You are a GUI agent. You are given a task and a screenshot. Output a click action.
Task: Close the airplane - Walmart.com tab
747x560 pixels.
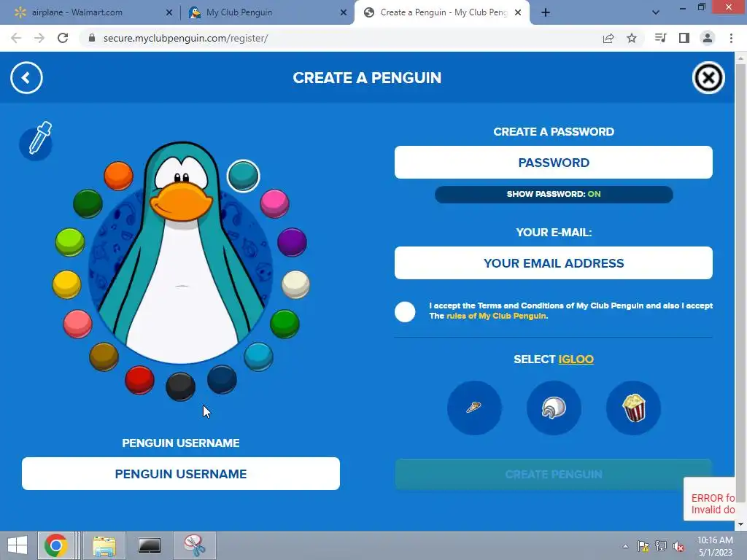point(169,13)
